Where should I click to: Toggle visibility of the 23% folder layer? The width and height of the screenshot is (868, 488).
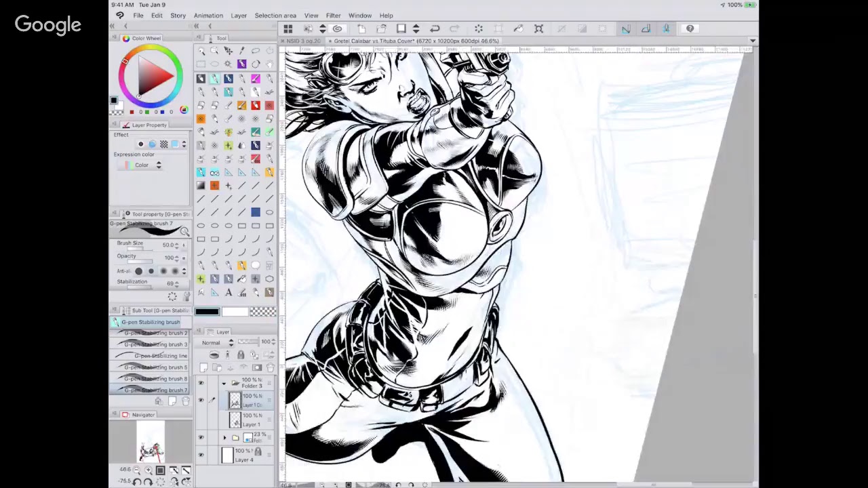(x=201, y=438)
